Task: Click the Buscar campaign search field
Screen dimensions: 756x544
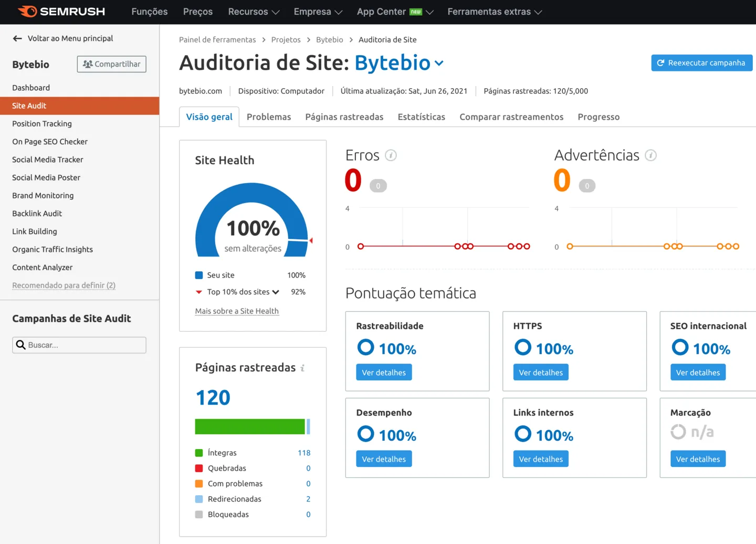Action: coord(79,345)
